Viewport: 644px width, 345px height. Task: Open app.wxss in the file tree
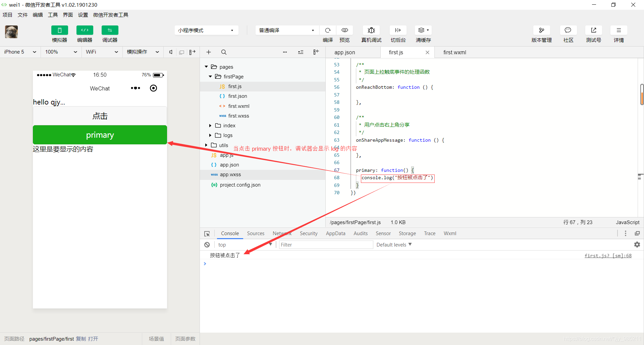tap(263, 175)
